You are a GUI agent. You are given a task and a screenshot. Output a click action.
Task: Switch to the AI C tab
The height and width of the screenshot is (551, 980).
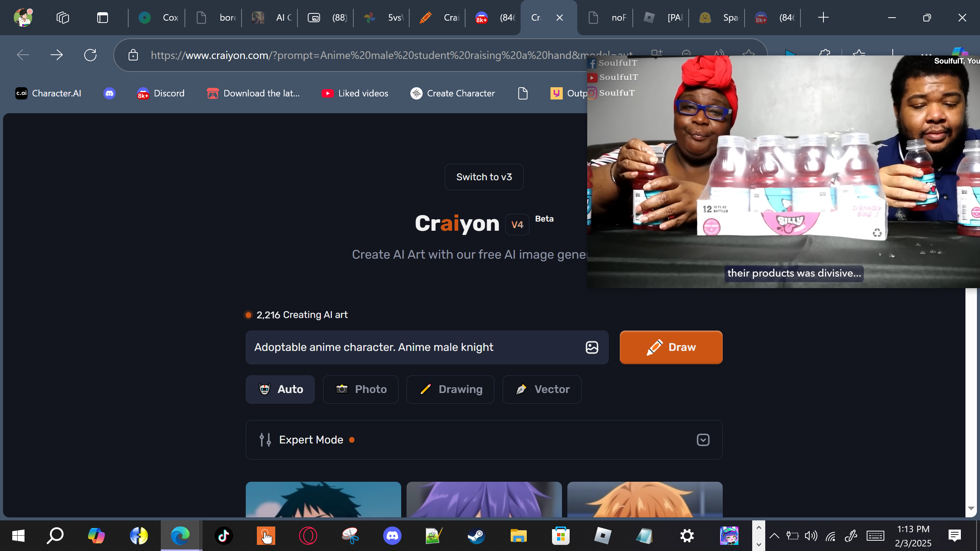click(x=271, y=18)
